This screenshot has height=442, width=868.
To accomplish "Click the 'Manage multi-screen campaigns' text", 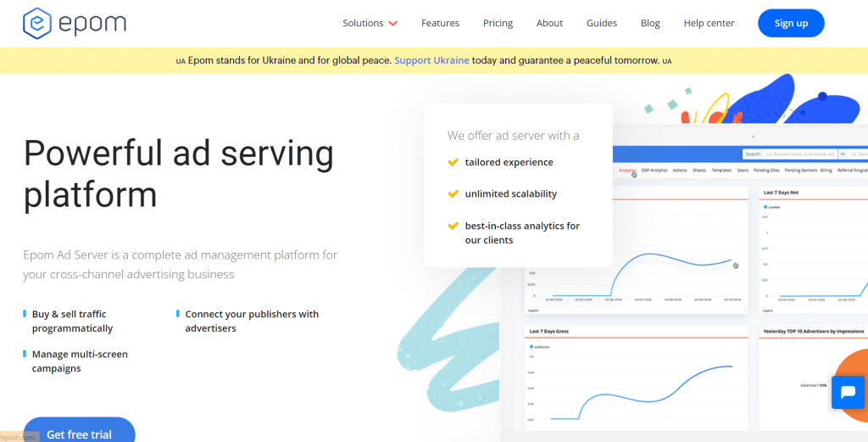I will (x=80, y=361).
